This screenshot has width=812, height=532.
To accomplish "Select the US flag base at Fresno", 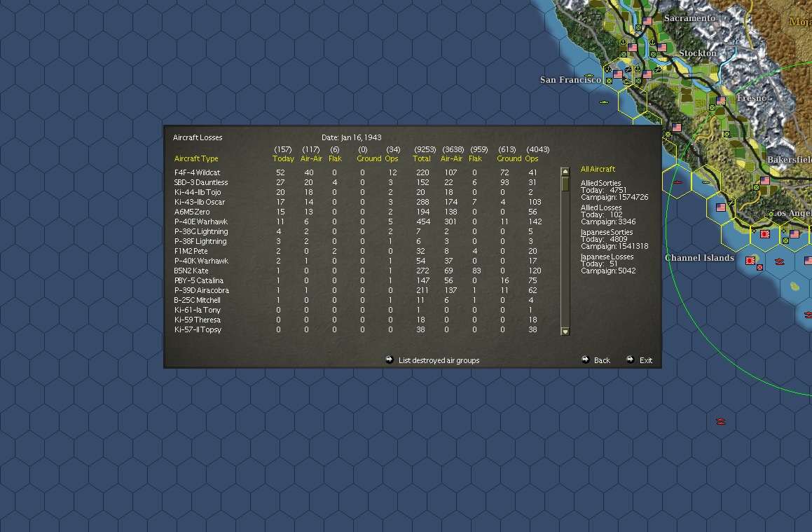I will 721,100.
